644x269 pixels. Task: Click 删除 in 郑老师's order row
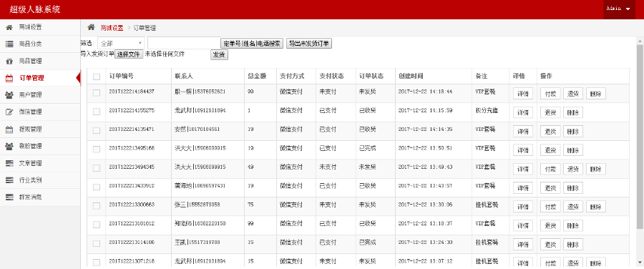[573, 226]
